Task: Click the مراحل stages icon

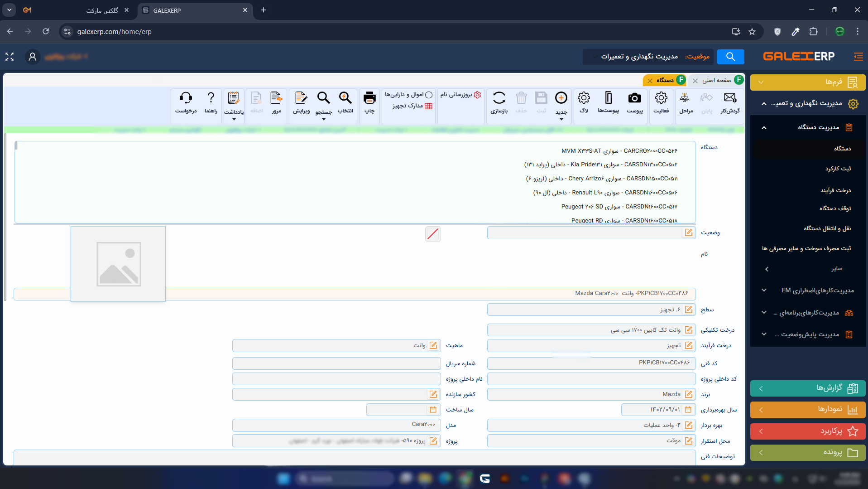Action: tap(686, 103)
